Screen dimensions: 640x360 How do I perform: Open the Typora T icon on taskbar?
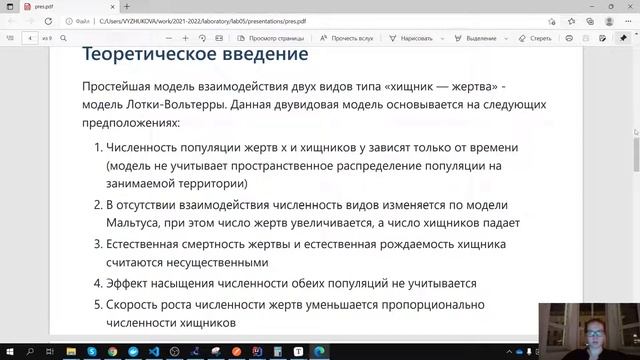click(298, 351)
